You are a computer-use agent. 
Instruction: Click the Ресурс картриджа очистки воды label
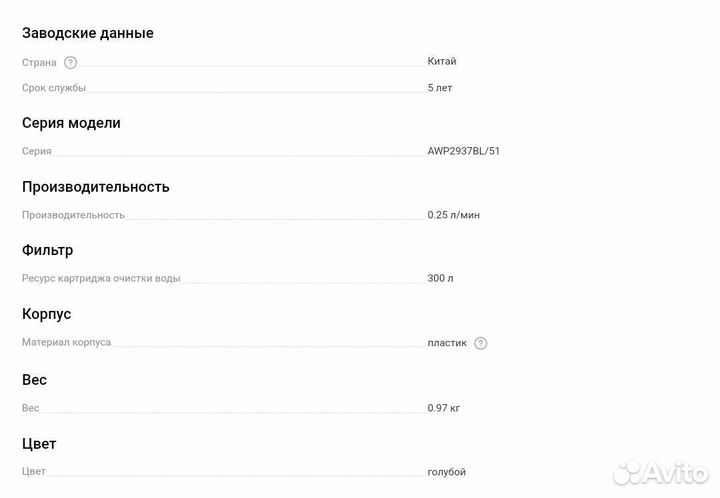click(101, 278)
